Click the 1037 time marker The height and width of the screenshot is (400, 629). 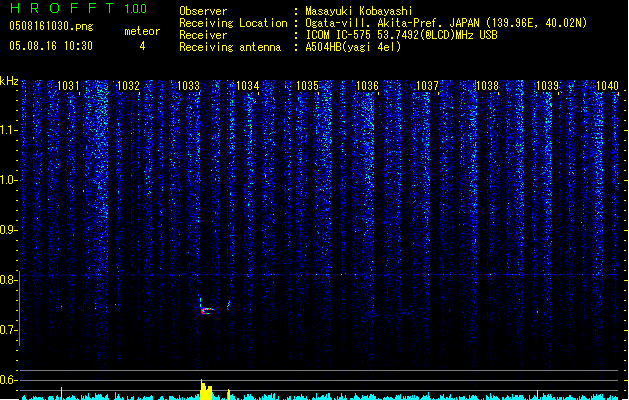tap(428, 86)
